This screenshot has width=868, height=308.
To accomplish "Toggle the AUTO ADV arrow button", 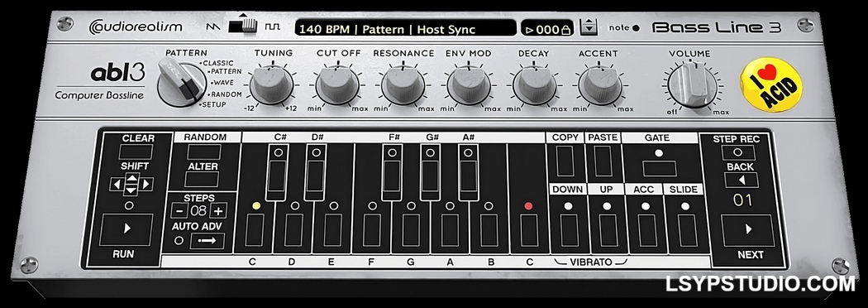I will [207, 241].
